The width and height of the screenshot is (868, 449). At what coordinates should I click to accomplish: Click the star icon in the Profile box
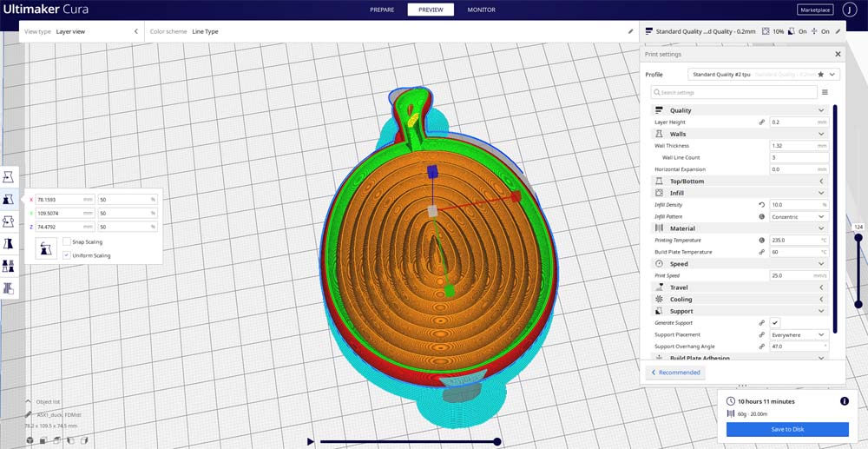point(820,74)
